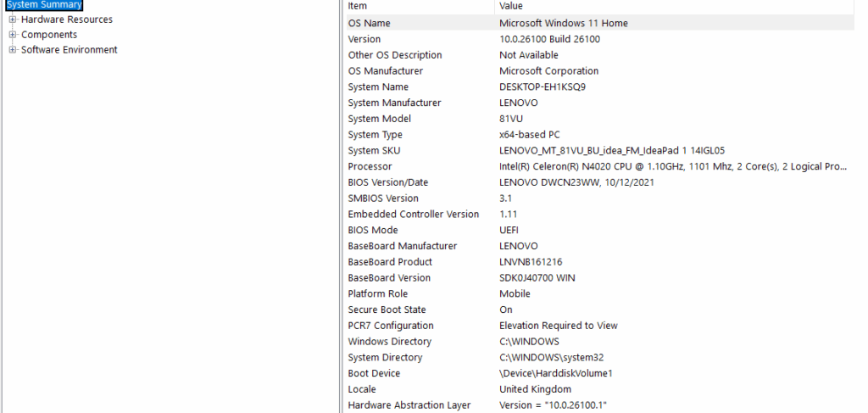Expand the Hardware Resources tree node

pos(12,20)
